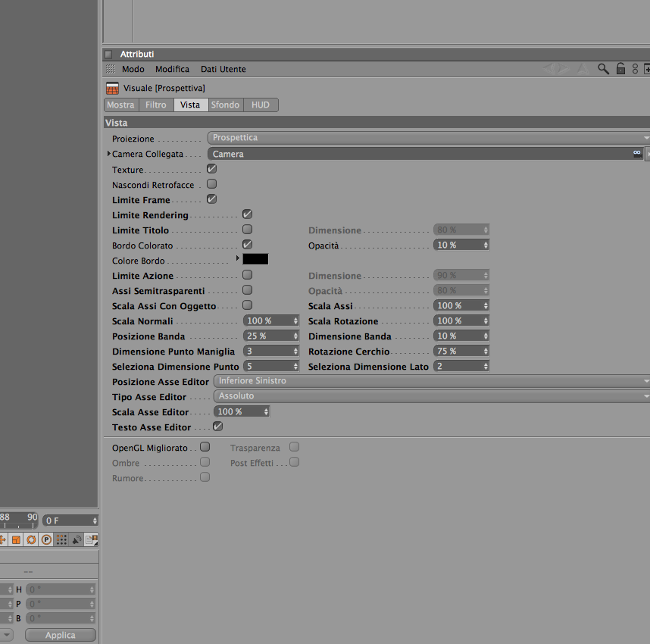Screen dimensions: 650x644
Task: Toggle the sound speaker icon
Action: (77, 539)
